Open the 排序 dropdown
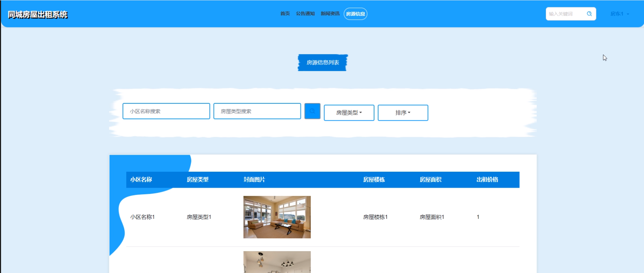 pyautogui.click(x=403, y=113)
